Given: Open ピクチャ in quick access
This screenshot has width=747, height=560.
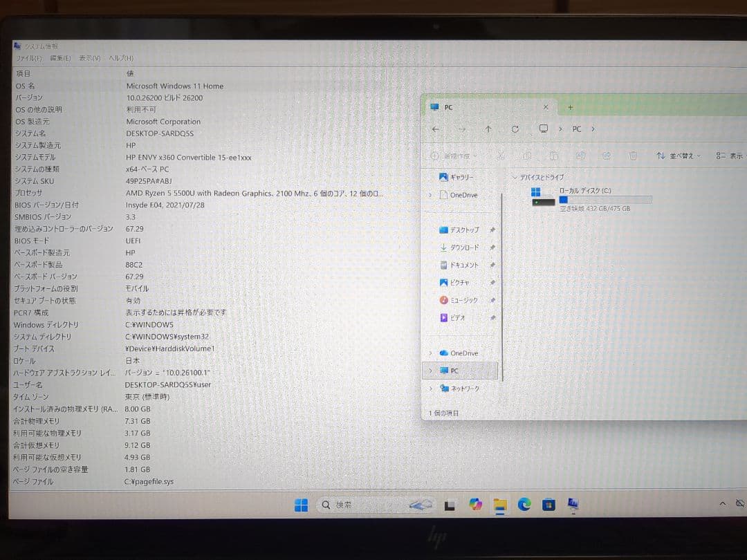Looking at the screenshot, I should click(x=454, y=283).
